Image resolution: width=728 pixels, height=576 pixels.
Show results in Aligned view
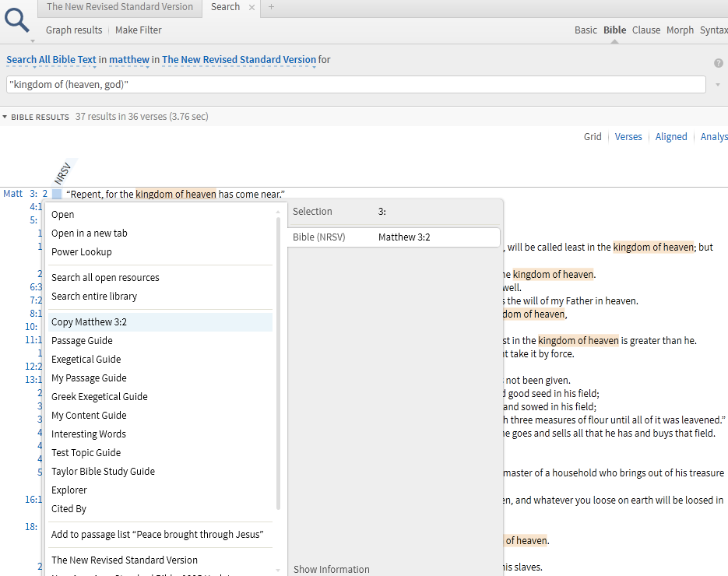pos(671,137)
